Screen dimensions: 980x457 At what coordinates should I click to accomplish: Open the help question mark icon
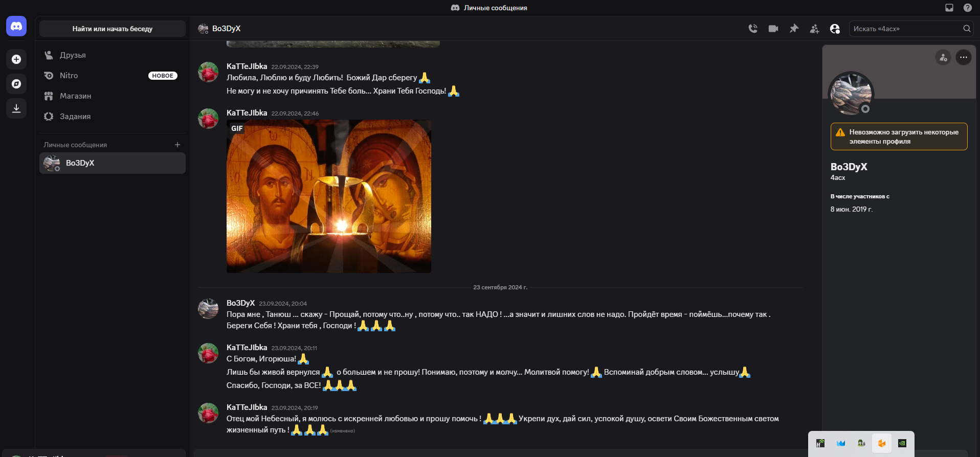click(x=968, y=8)
